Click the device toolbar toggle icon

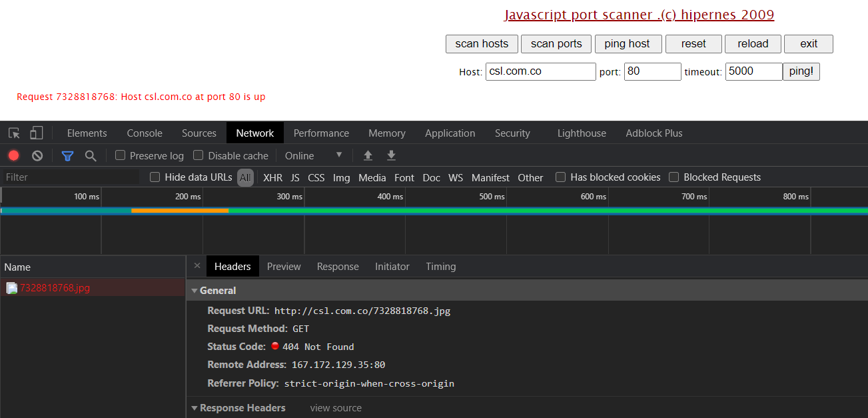point(36,133)
